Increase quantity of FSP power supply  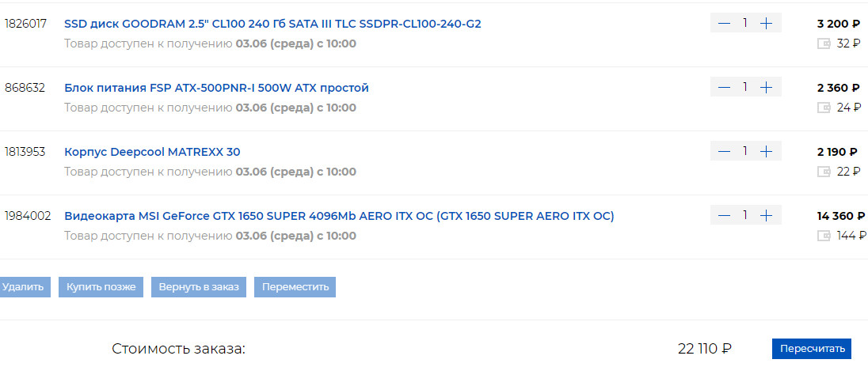point(766,87)
